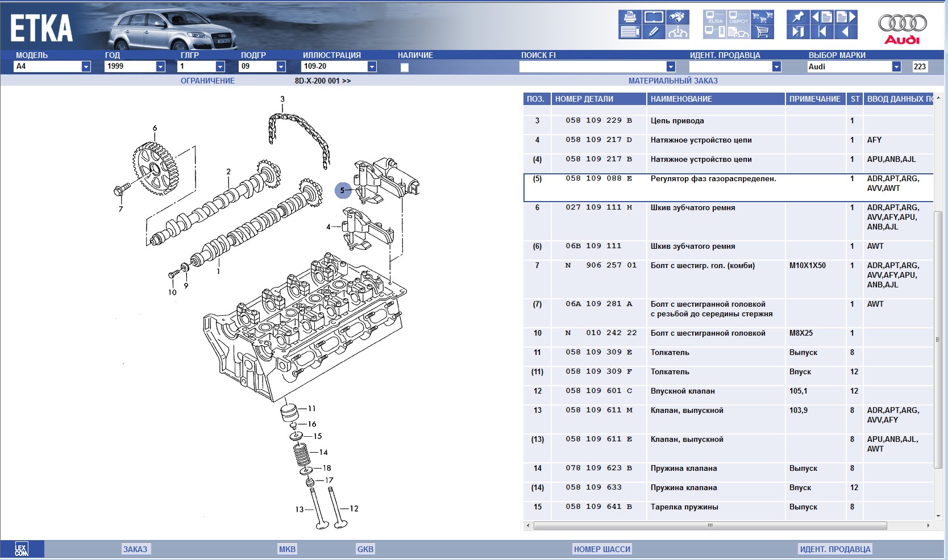
Task: Click callout number 6 above the pulley
Action: coord(155,128)
